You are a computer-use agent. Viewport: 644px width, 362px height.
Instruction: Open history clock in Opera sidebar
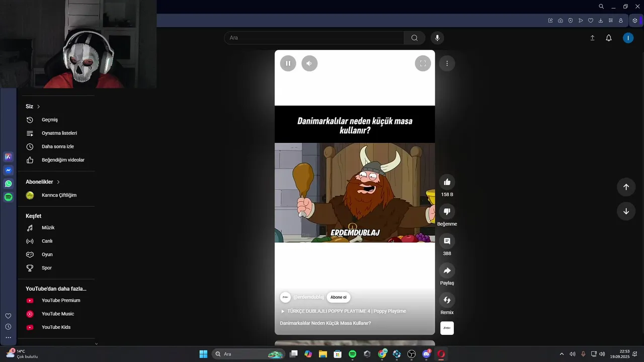[x=8, y=327]
